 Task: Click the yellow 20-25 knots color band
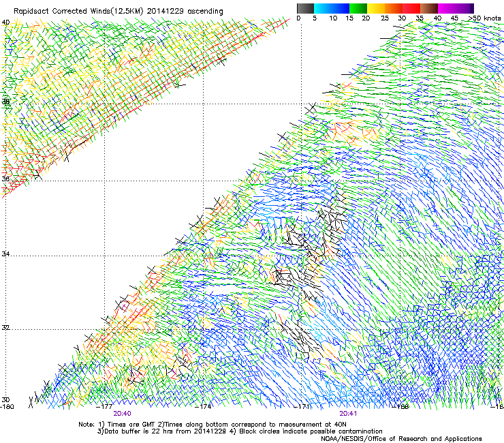[x=376, y=8]
